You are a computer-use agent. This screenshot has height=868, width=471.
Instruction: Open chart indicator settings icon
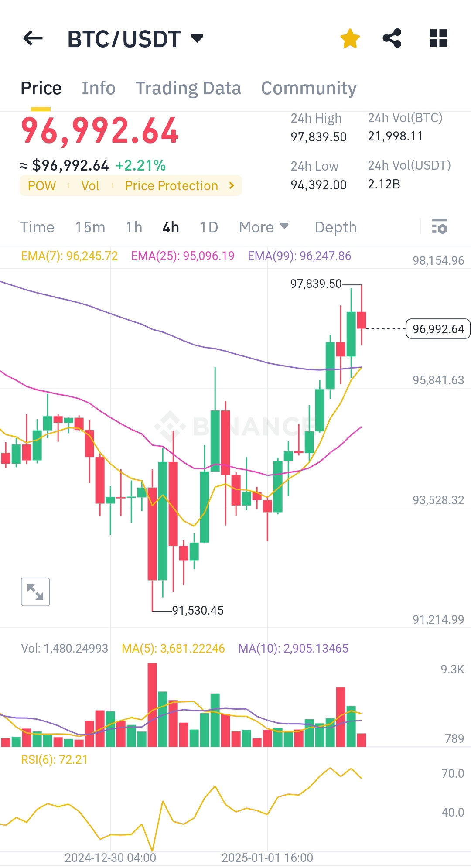coord(440,227)
